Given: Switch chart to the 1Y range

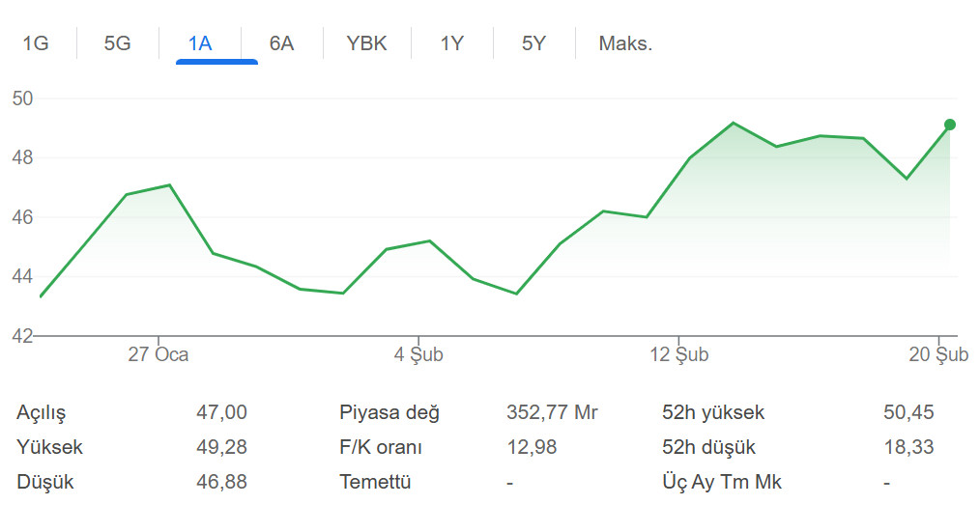Looking at the screenshot, I should [x=451, y=43].
